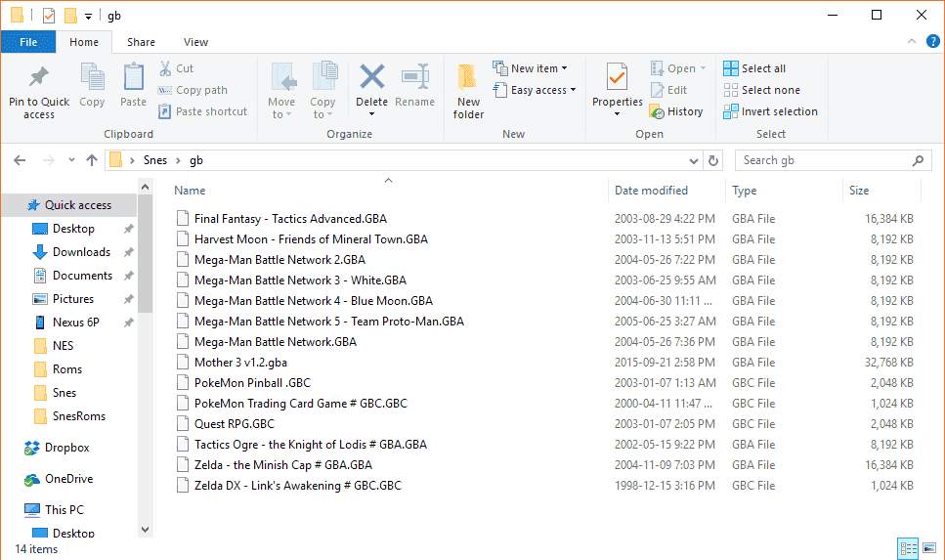This screenshot has width=945, height=560.
Task: Open the Recent locations dropdown arrow
Action: click(x=71, y=160)
